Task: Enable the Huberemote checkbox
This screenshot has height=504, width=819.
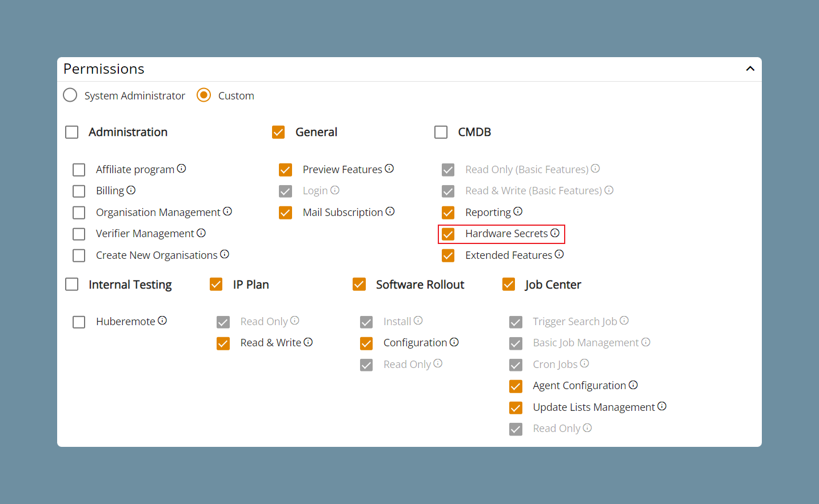Action: coord(79,322)
